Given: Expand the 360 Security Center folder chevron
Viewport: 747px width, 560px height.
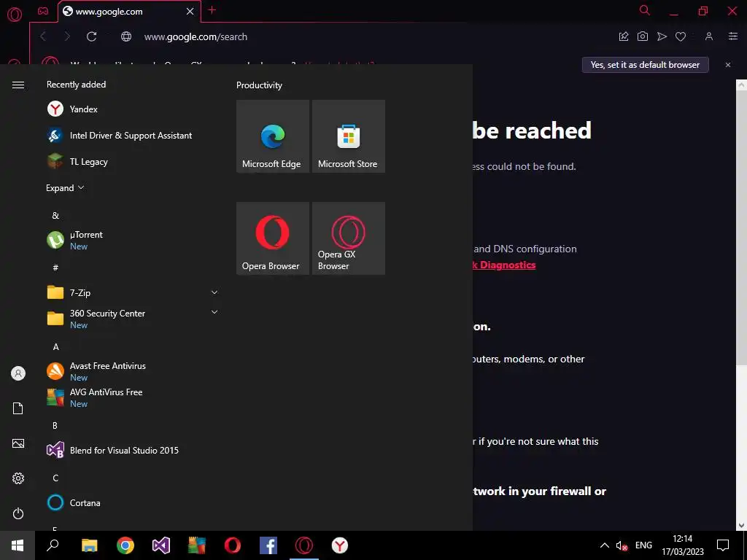Looking at the screenshot, I should (x=214, y=312).
